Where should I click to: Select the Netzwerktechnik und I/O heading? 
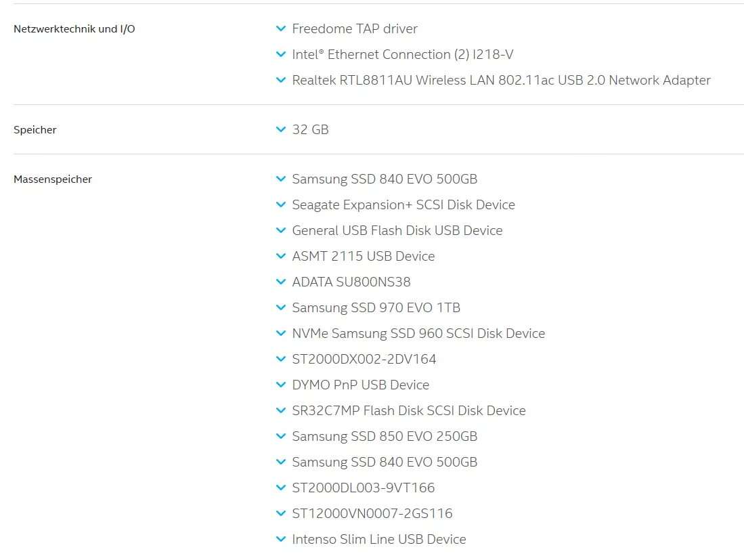(74, 29)
